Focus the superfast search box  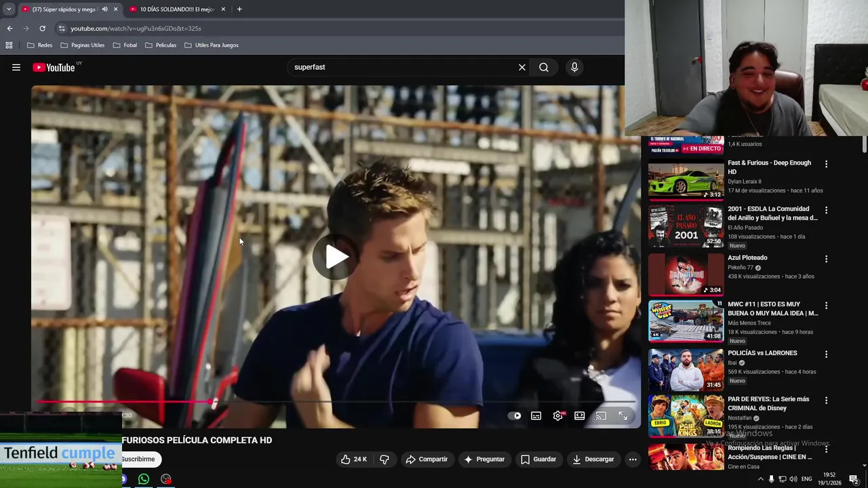click(x=403, y=67)
